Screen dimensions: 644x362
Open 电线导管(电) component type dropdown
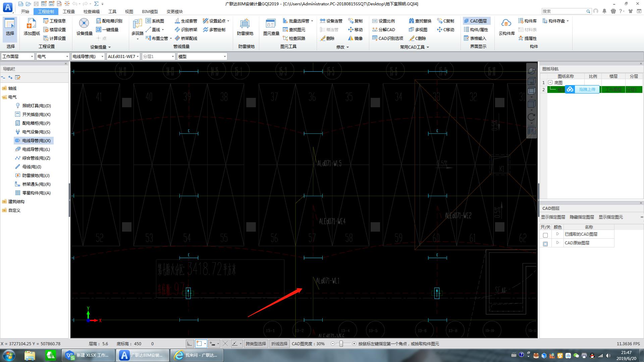click(x=88, y=56)
